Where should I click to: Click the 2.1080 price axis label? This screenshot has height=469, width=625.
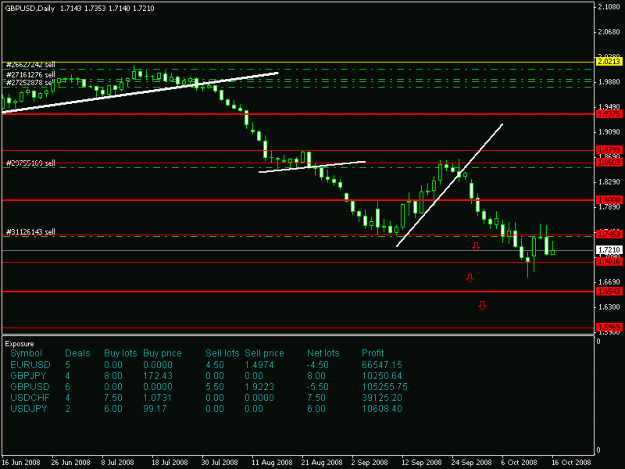[x=609, y=7]
